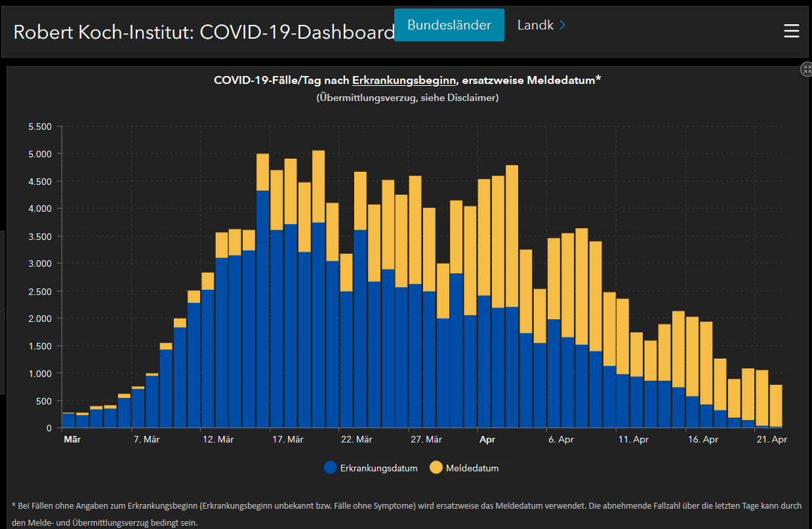The width and height of the screenshot is (812, 529).
Task: Click the underlined Erkrankungsbeginn text in chart title
Action: [404, 80]
